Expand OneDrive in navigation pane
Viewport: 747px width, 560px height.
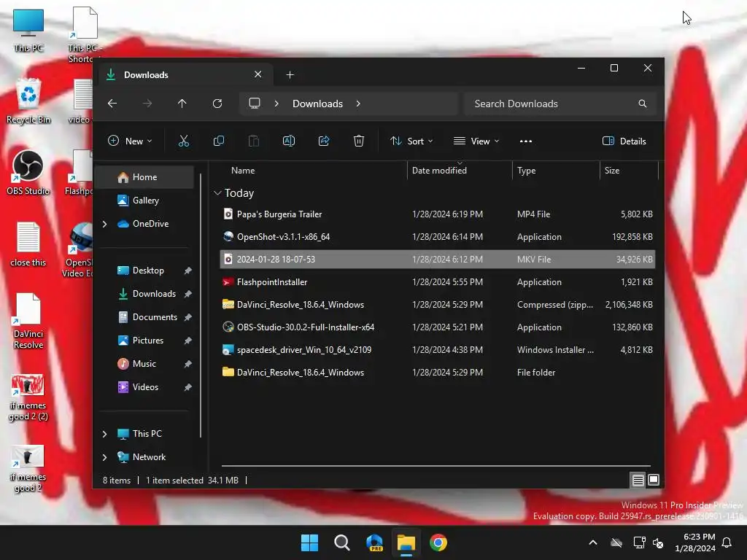105,224
